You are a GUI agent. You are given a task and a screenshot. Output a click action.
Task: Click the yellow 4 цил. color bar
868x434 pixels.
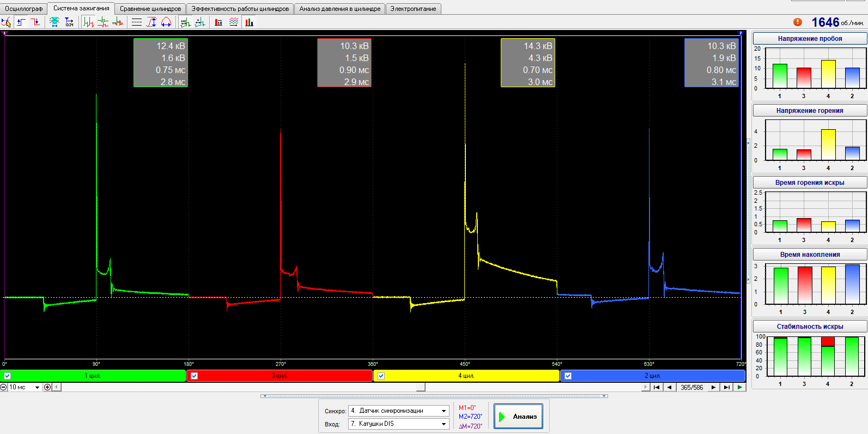pos(466,376)
